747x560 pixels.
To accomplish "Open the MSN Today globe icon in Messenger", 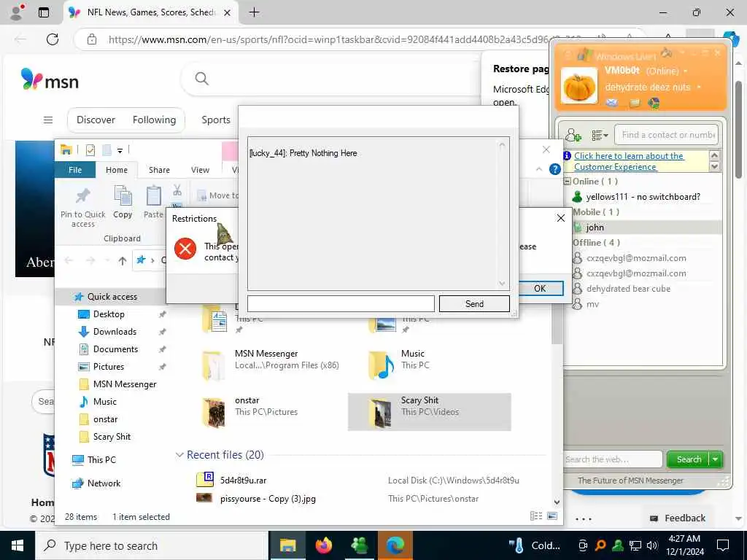I will point(654,102).
